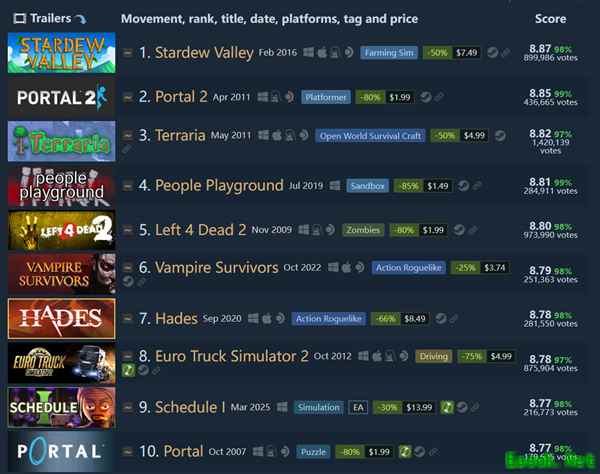Screen dimensions: 600x474
Task: Click green music icon under Euro Truck Simulator 2
Action: click(x=128, y=370)
